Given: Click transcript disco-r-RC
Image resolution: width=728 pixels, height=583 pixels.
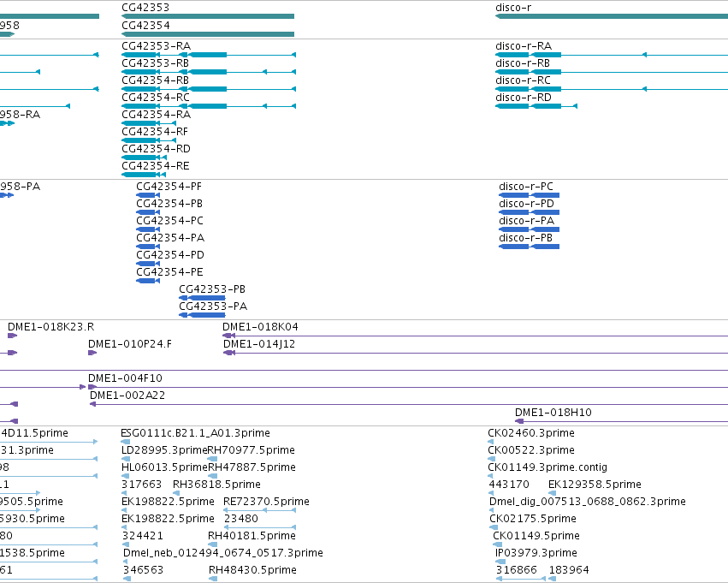Looking at the screenshot, I should [523, 80].
